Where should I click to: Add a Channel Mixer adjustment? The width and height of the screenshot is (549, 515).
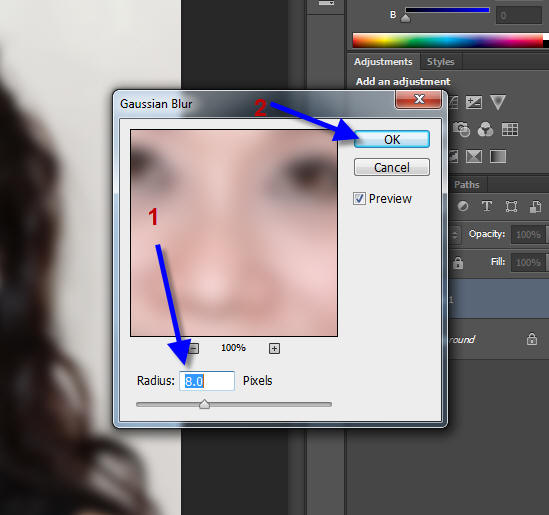point(485,130)
